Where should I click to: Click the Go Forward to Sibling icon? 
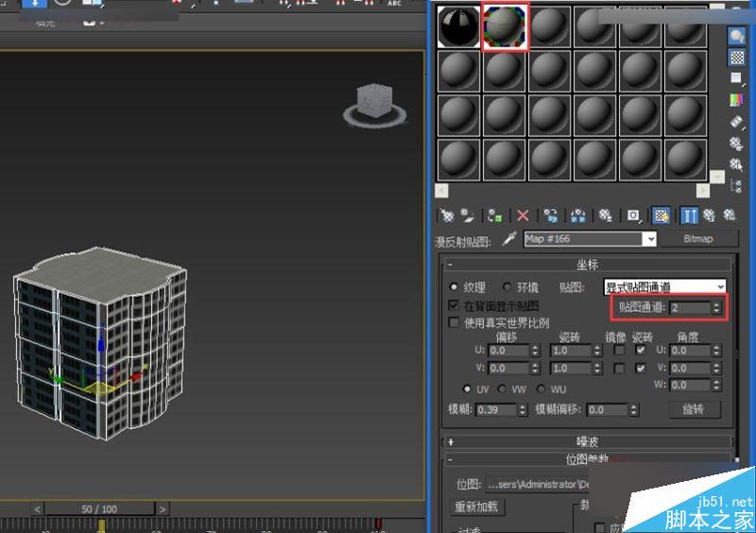click(729, 215)
